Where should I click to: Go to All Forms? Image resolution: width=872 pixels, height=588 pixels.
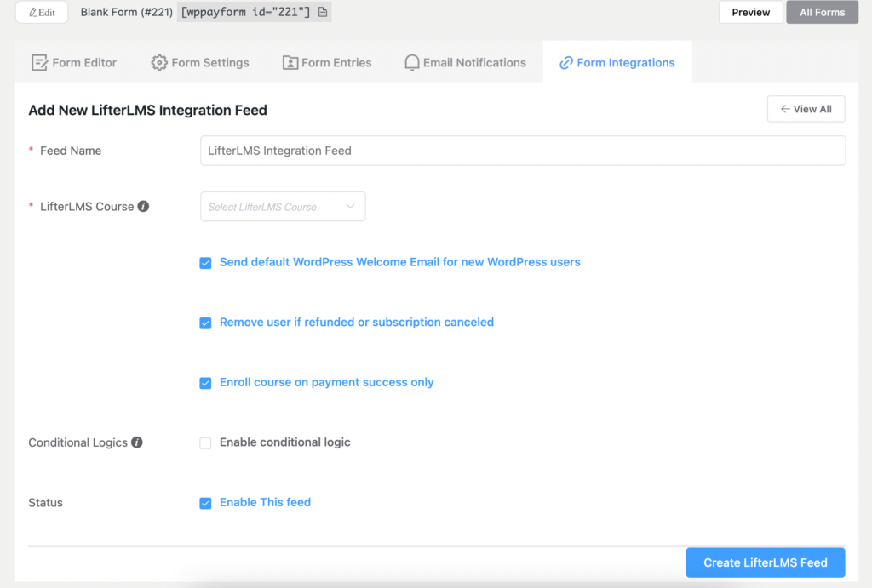[822, 12]
